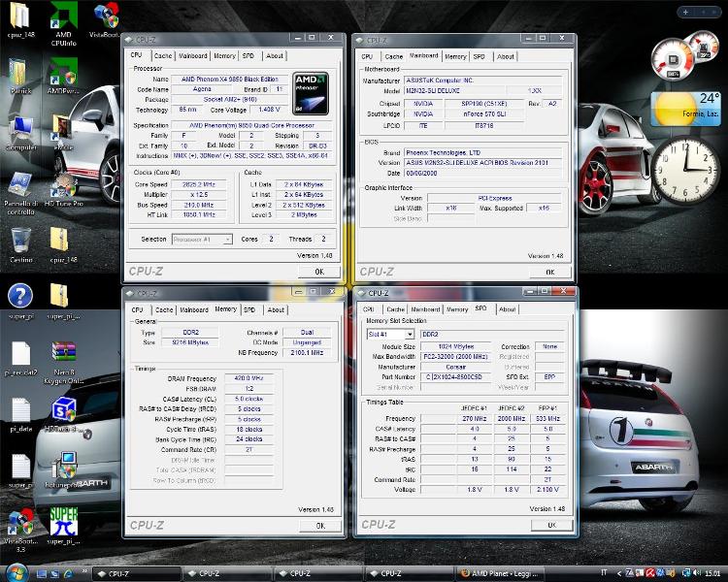The image size is (728, 582).
Task: Open the Selection Processor #1 dropdown
Action: tap(202, 240)
